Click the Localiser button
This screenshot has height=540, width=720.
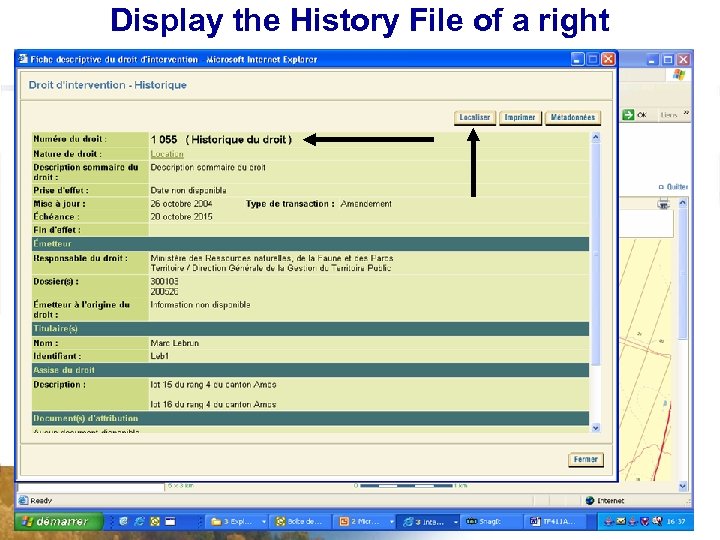[475, 118]
